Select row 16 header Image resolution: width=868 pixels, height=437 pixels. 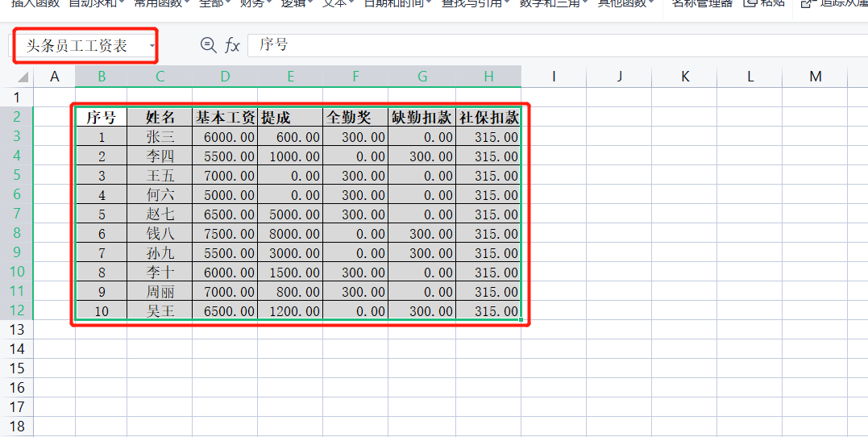16,387
